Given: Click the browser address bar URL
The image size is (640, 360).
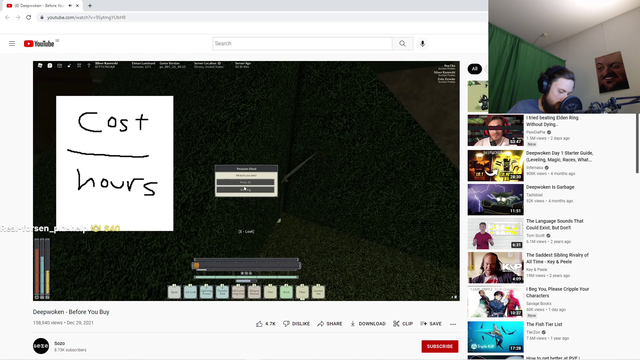Looking at the screenshot, I should pyautogui.click(x=86, y=17).
